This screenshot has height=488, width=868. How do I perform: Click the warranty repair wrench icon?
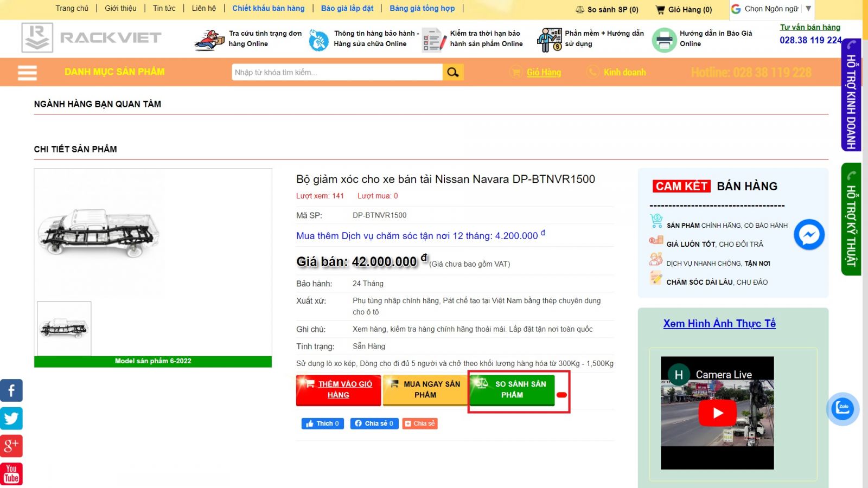tap(318, 40)
